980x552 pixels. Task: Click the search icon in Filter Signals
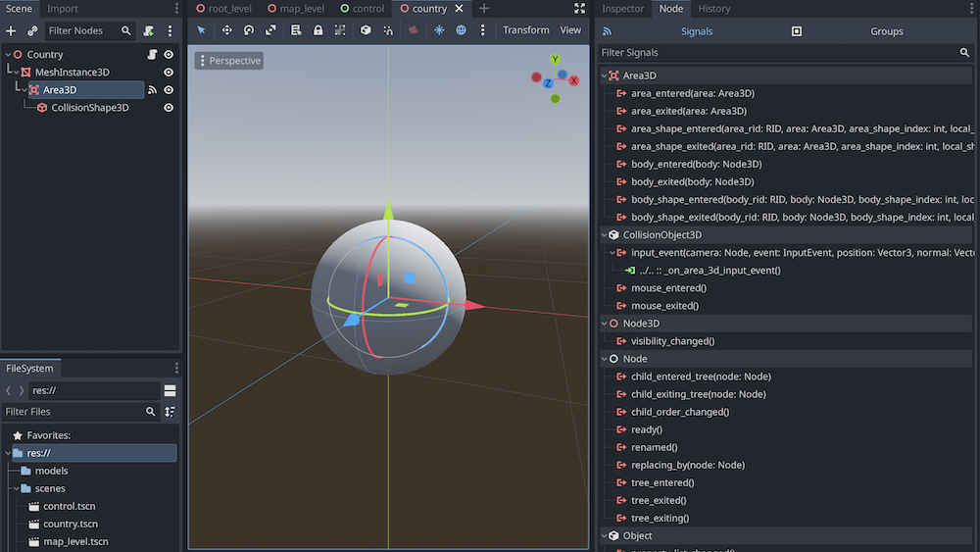(x=964, y=53)
